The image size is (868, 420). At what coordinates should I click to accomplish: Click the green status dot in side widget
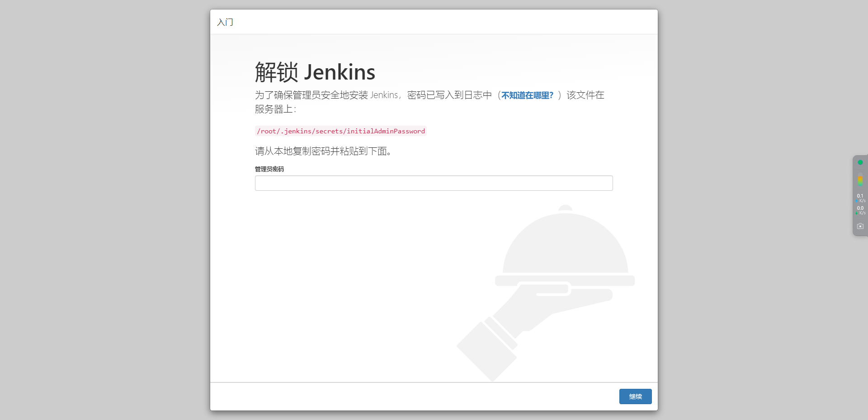click(860, 162)
